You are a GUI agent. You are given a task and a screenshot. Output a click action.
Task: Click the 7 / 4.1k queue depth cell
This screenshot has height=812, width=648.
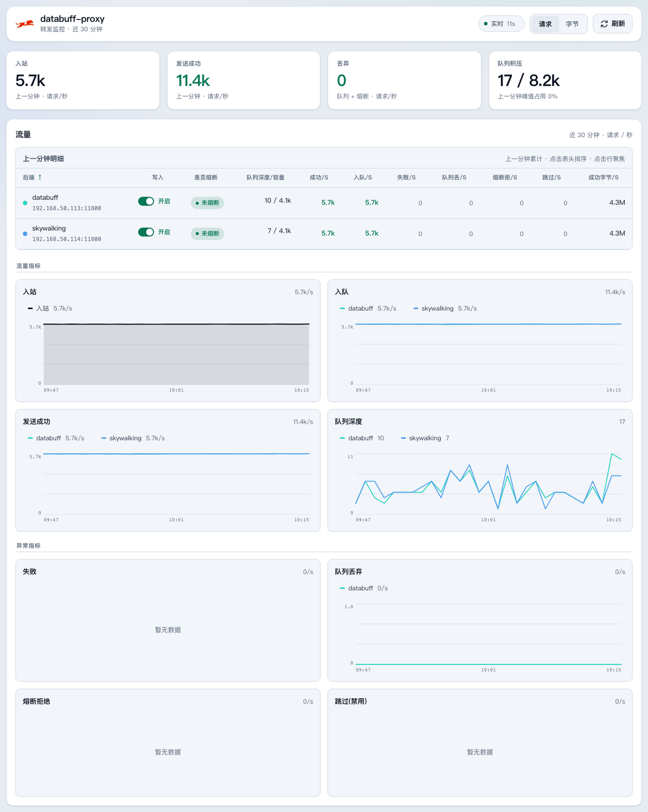pos(279,231)
